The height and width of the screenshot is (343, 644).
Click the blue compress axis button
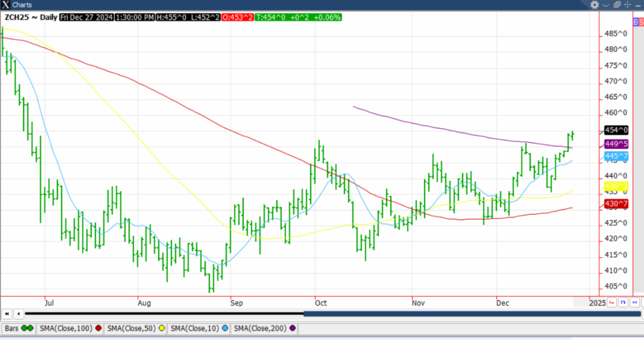[x=634, y=303]
